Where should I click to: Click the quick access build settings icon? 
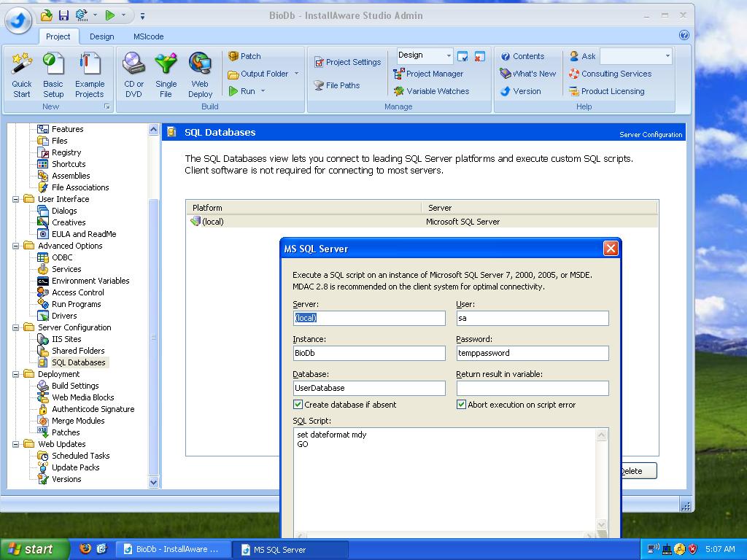point(82,16)
